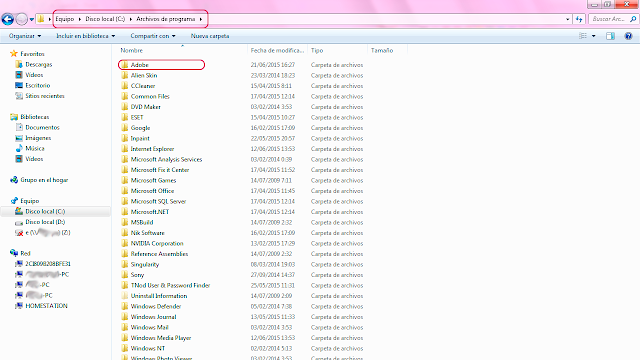
Task: Click the Nueva carpeta button
Action: 210,36
